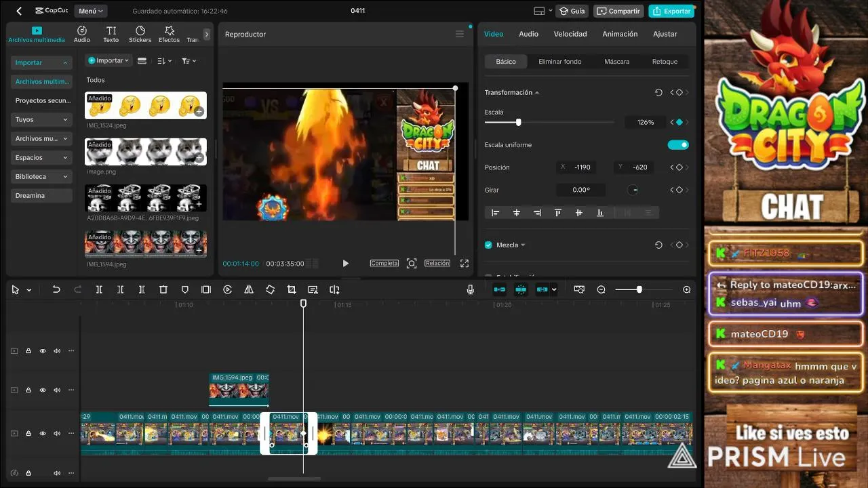Open the Reproductor panel menu icon
The width and height of the screenshot is (868, 488).
460,34
